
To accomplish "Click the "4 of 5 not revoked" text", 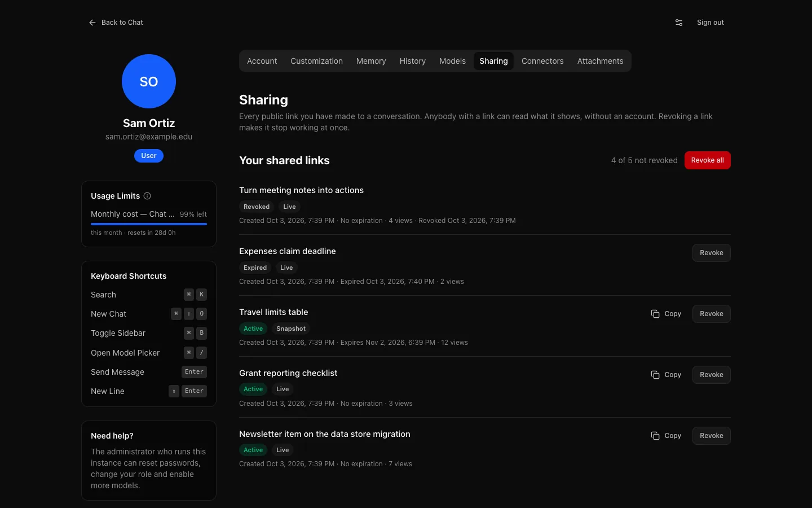I will [645, 160].
